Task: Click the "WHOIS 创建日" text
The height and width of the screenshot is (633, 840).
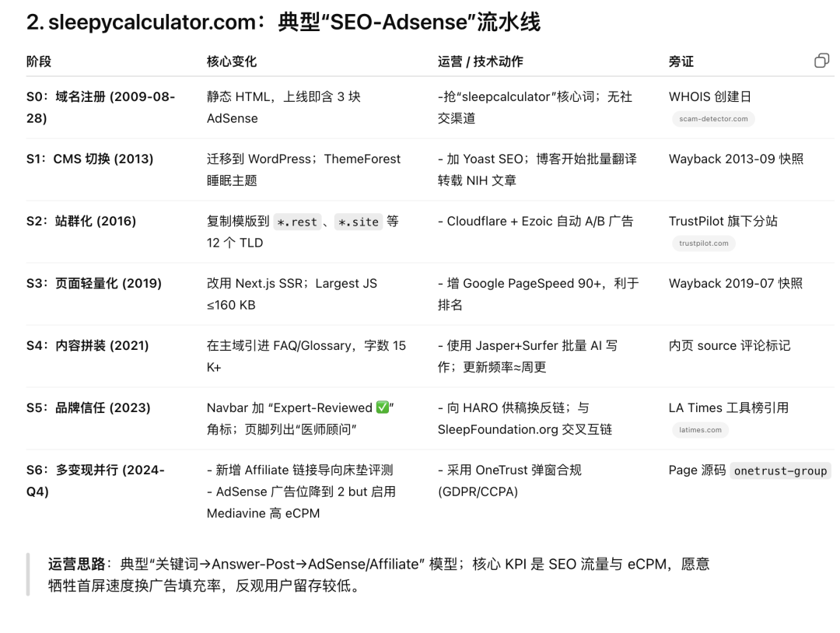Action: tap(710, 97)
